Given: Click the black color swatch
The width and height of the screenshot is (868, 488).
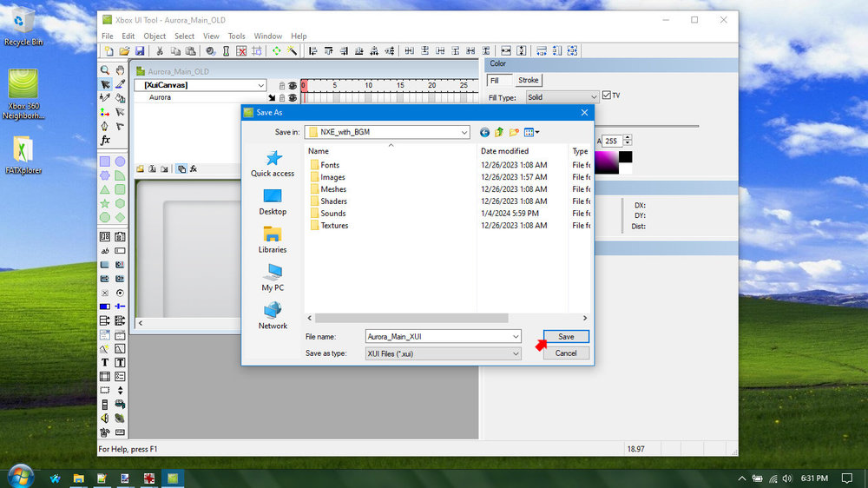Looking at the screenshot, I should click(626, 157).
